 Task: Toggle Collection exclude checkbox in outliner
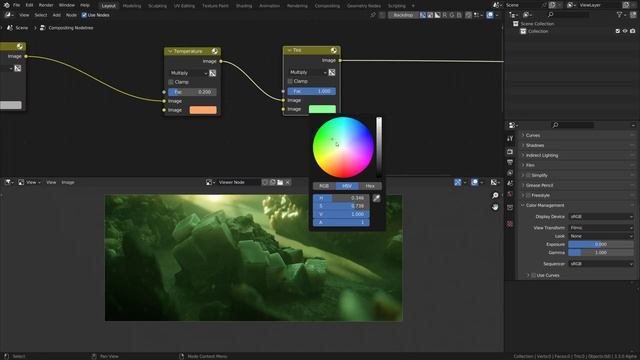(618, 31)
